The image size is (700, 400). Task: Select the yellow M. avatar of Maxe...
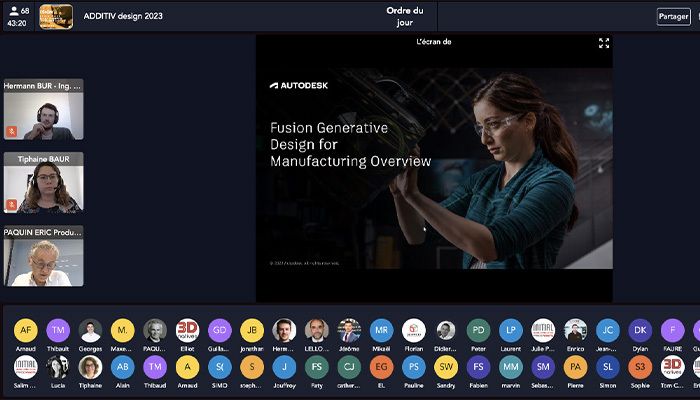pyautogui.click(x=123, y=330)
